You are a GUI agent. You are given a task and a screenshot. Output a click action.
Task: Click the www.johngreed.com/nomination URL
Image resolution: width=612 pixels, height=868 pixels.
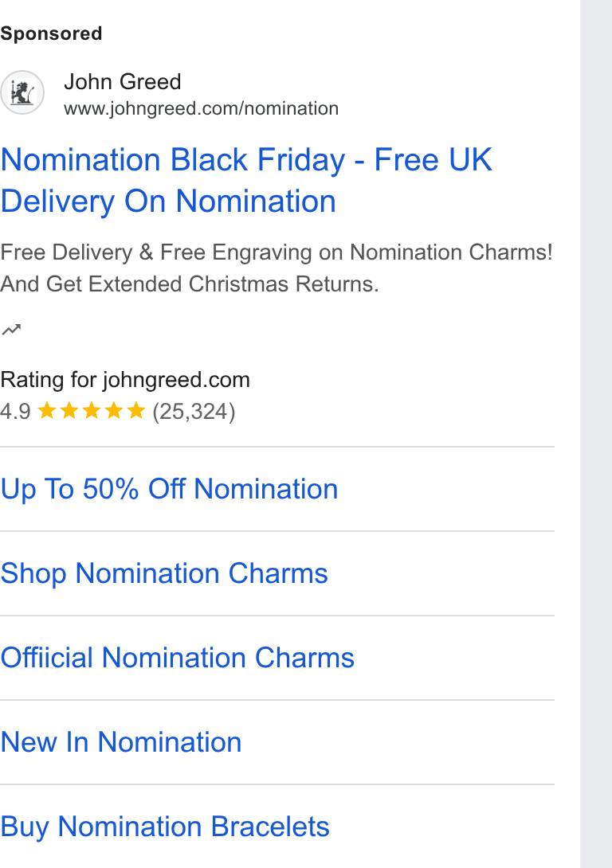click(x=201, y=108)
